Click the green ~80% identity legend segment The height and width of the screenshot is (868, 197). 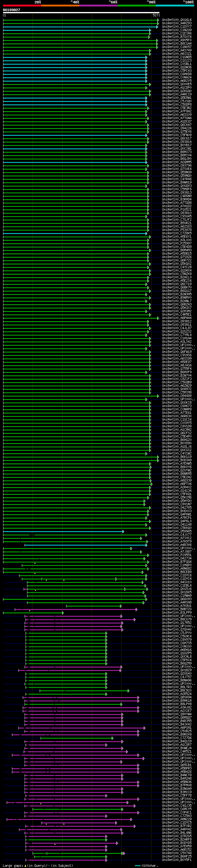pyautogui.click(x=137, y=6)
